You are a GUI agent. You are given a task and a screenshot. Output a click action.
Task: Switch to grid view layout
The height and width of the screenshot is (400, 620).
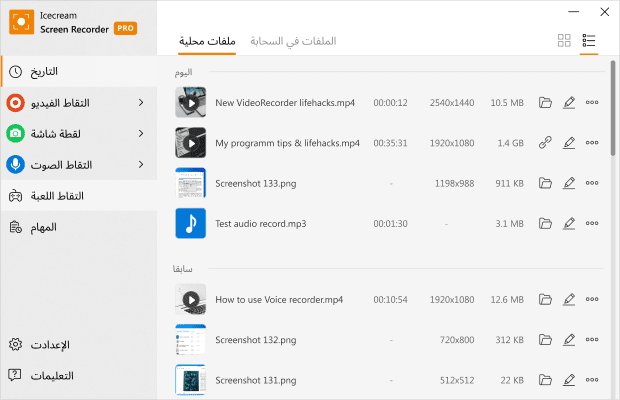(564, 41)
